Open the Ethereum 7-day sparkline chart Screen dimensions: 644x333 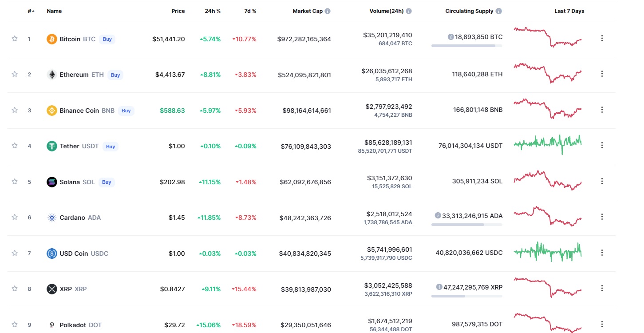(x=548, y=73)
